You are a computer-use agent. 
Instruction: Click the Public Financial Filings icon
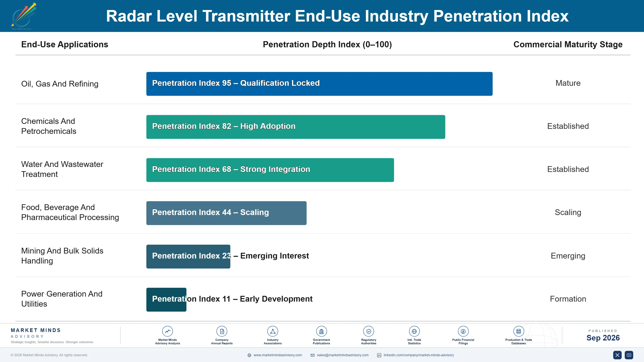point(463,331)
